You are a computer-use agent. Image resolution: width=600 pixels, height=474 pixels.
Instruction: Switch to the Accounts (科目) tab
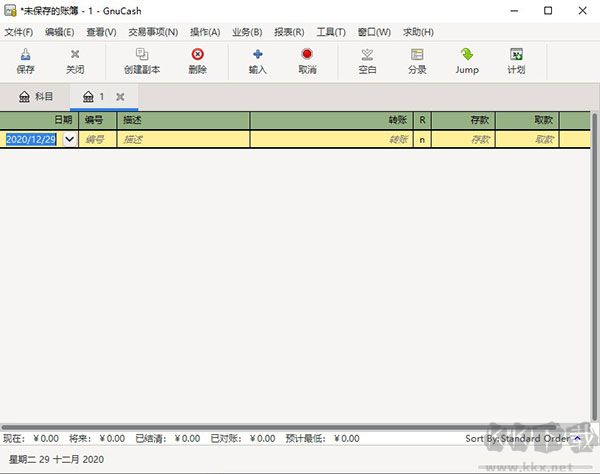coord(36,97)
